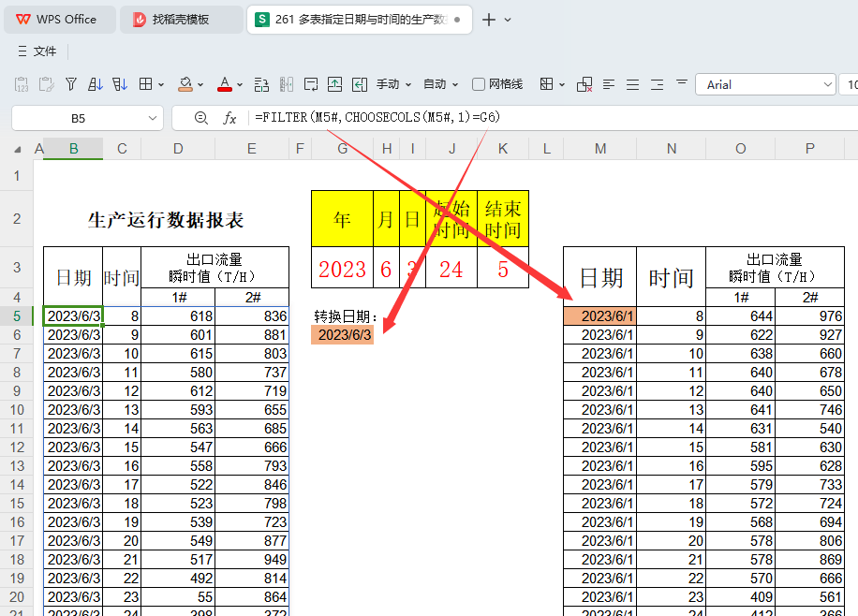Open the fill color dropdown arrow
Viewport: 858px width, 616px height.
coord(200,85)
